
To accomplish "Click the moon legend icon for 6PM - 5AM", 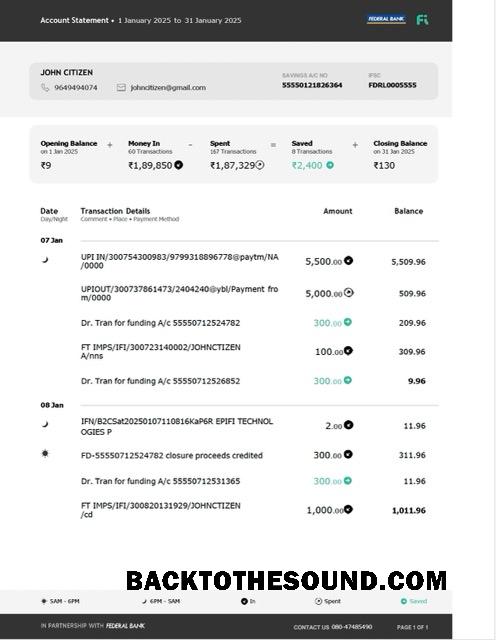I will click(144, 601).
